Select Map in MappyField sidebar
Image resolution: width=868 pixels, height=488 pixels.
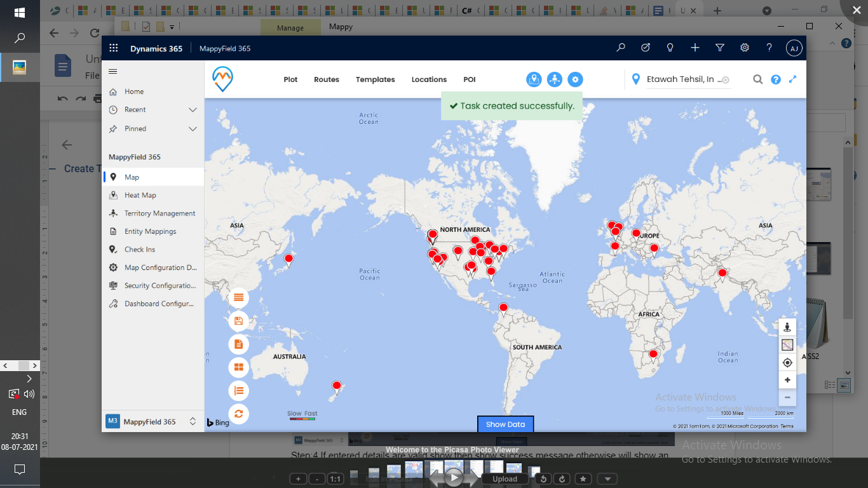153,177
